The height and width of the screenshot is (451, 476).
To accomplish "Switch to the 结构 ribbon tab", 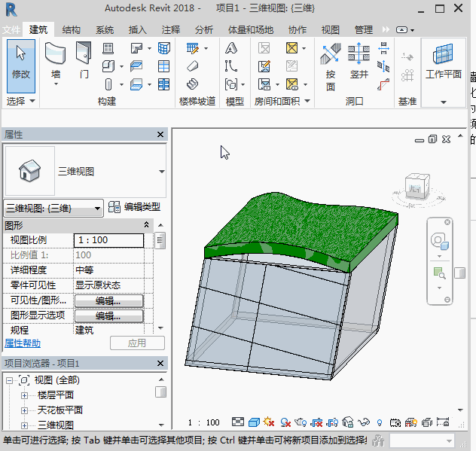I will coord(72,30).
